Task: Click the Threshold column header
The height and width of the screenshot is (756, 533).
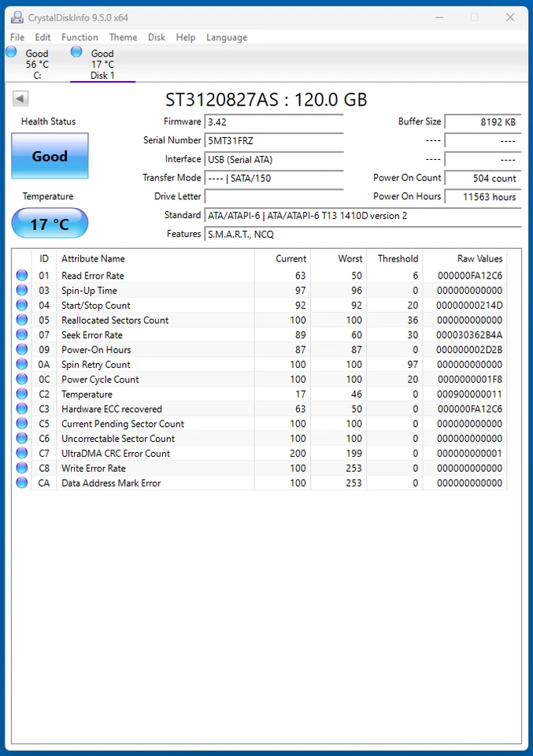Action: (x=394, y=258)
